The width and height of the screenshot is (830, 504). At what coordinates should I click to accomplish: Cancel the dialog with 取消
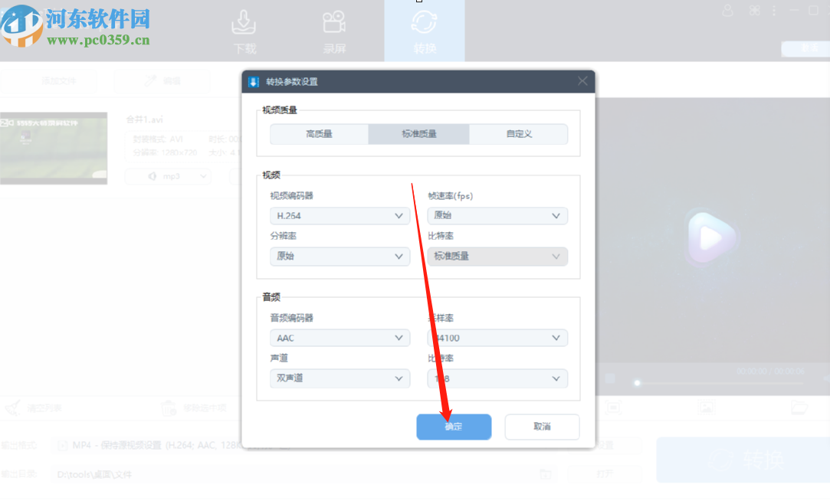[542, 427]
